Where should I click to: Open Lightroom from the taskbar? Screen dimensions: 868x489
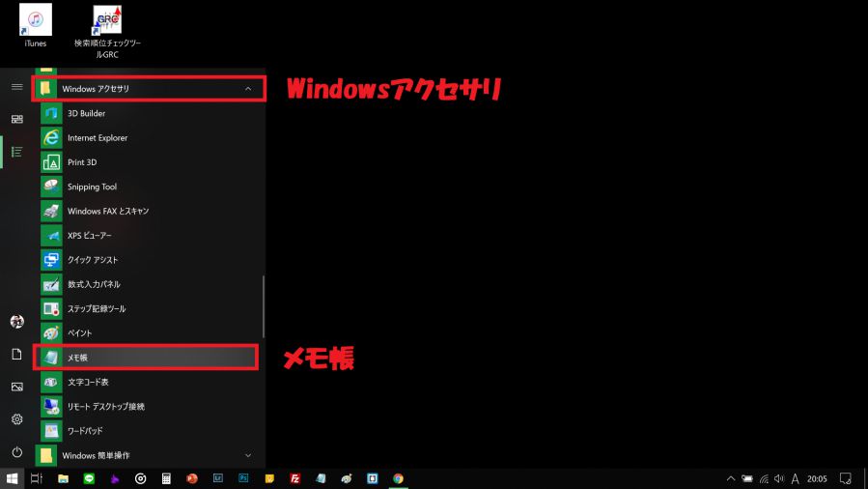click(x=217, y=478)
